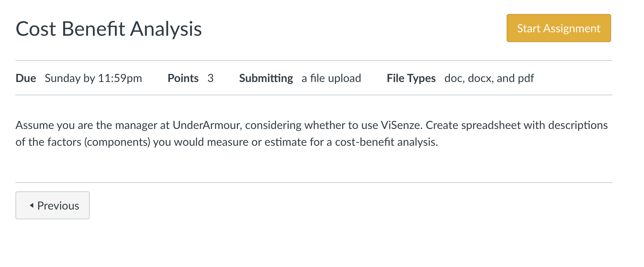Click the File Types label
Viewport: 644px width, 267px height.
(411, 78)
